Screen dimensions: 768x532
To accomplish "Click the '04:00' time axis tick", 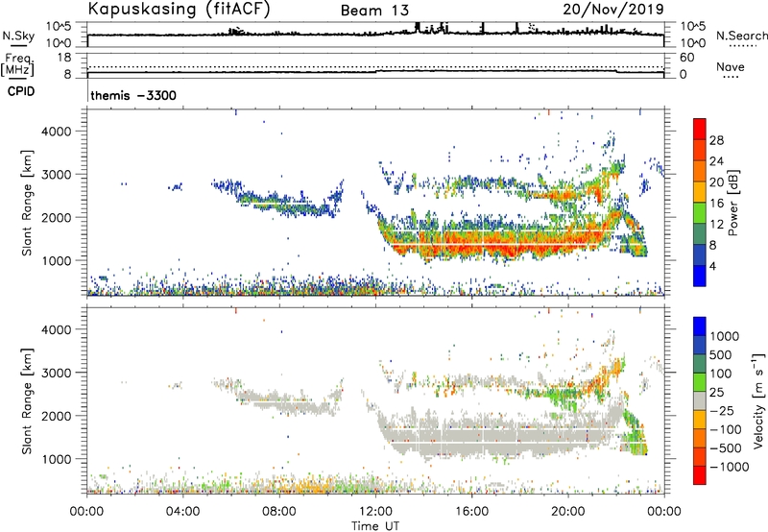I will coord(183,512).
